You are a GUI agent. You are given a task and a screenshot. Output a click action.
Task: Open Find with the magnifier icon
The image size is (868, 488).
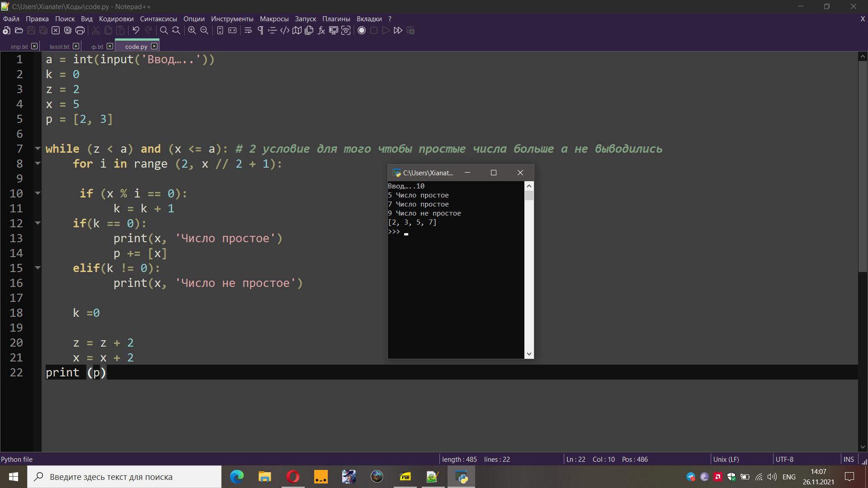[x=164, y=30]
